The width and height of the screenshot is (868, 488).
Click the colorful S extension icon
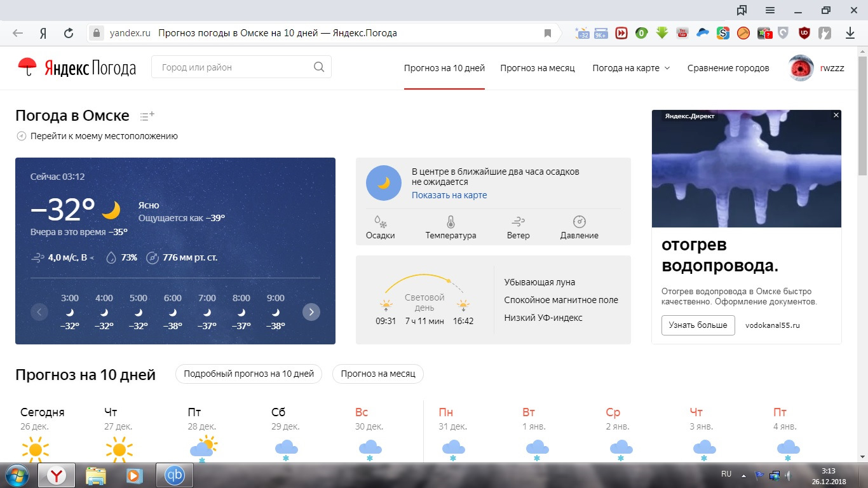click(723, 33)
